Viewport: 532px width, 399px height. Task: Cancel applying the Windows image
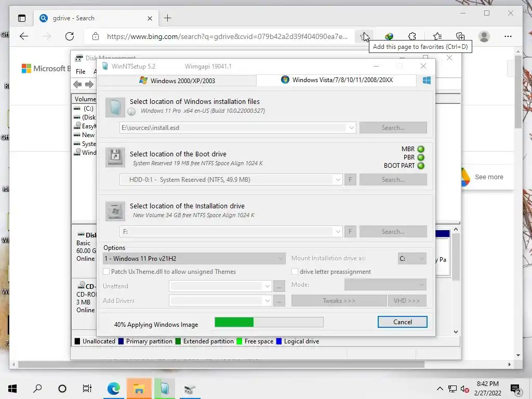[403, 322]
